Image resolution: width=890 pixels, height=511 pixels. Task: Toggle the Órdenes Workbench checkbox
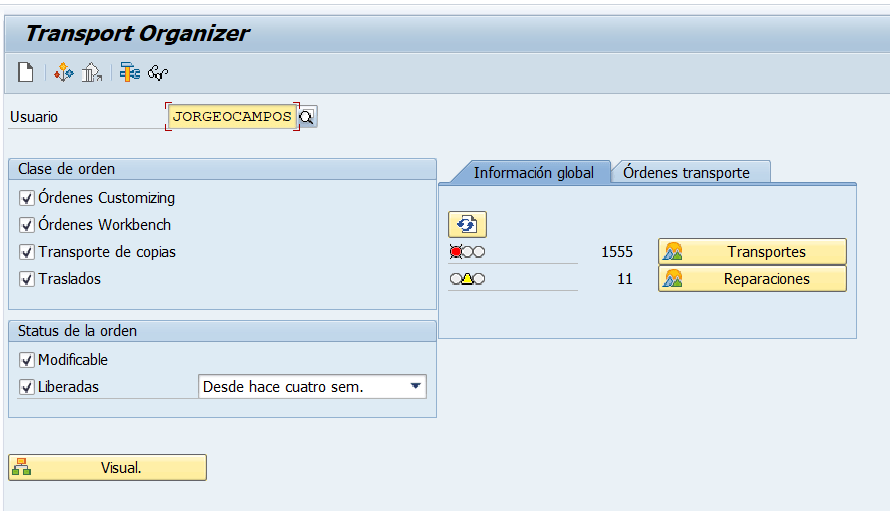pos(27,225)
